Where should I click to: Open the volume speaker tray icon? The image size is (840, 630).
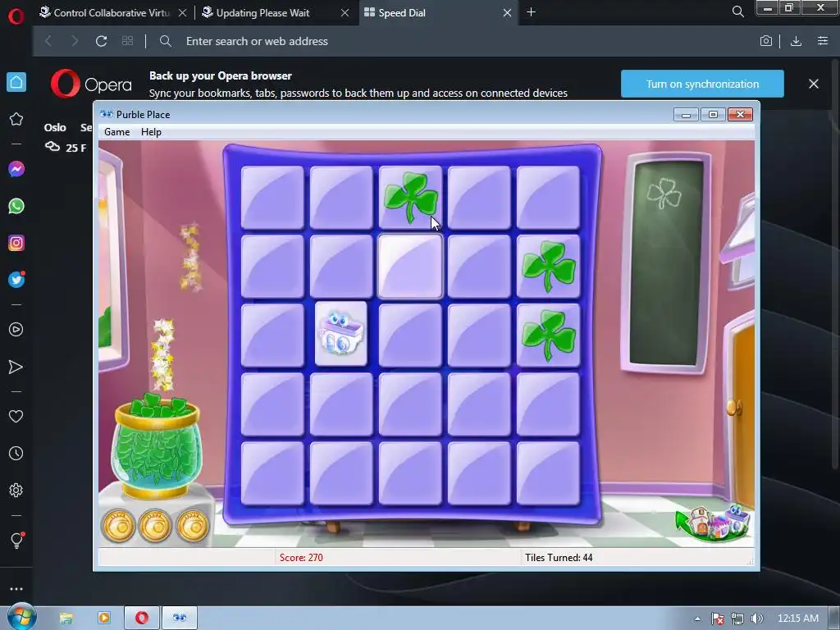click(x=756, y=619)
